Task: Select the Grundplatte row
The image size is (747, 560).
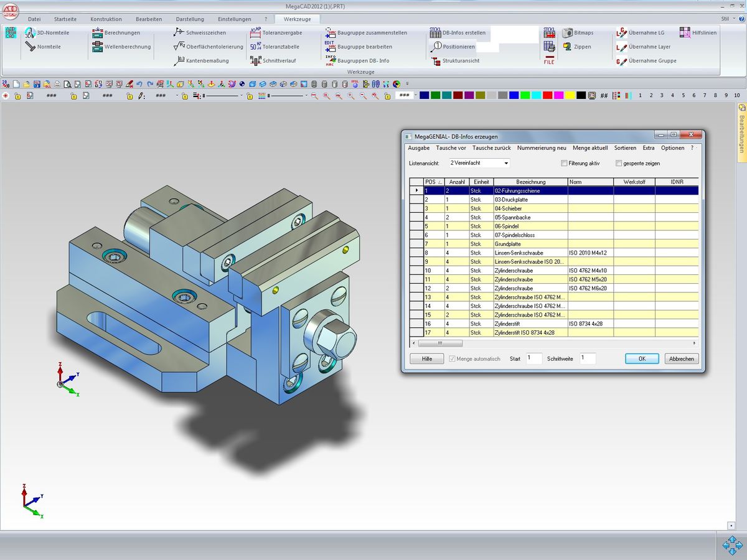Action: [x=553, y=244]
